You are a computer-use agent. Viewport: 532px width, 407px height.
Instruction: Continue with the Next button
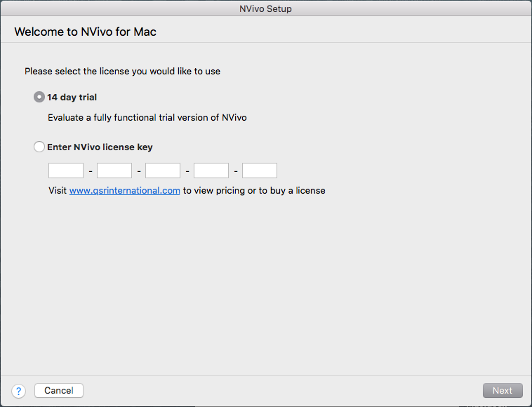click(x=503, y=390)
